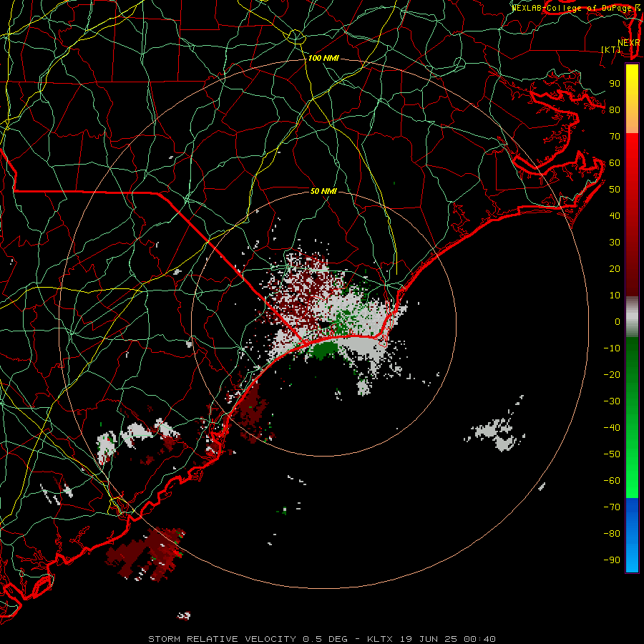The width and height of the screenshot is (644, 644).
Task: Click the -90 scale value
Action: [x=612, y=560]
